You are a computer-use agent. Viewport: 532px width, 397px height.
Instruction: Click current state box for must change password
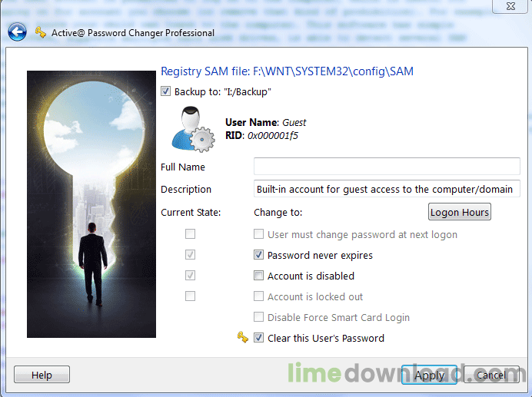pyautogui.click(x=191, y=234)
